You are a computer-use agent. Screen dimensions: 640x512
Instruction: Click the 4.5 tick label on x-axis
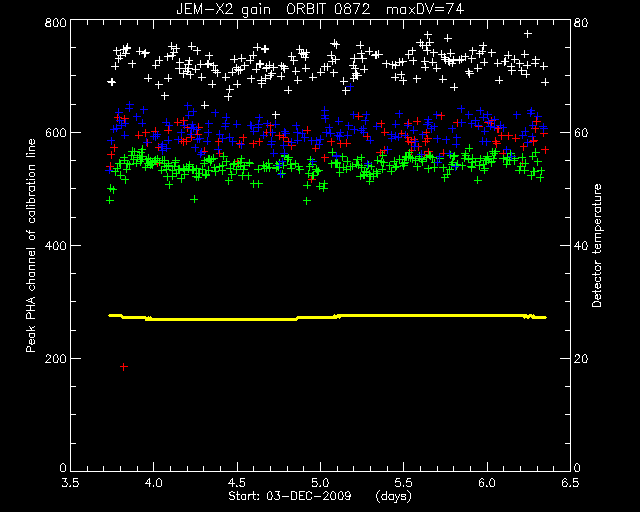[237, 483]
